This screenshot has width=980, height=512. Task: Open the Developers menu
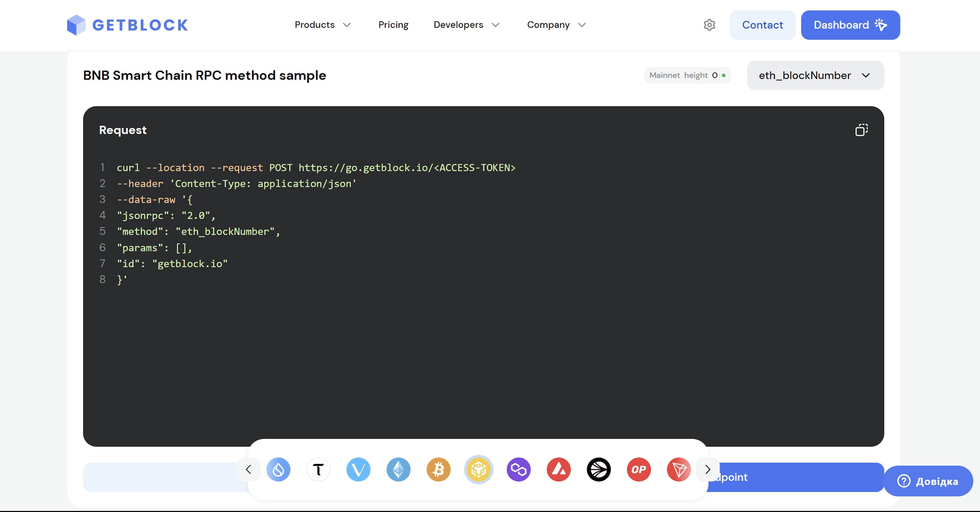coord(466,25)
